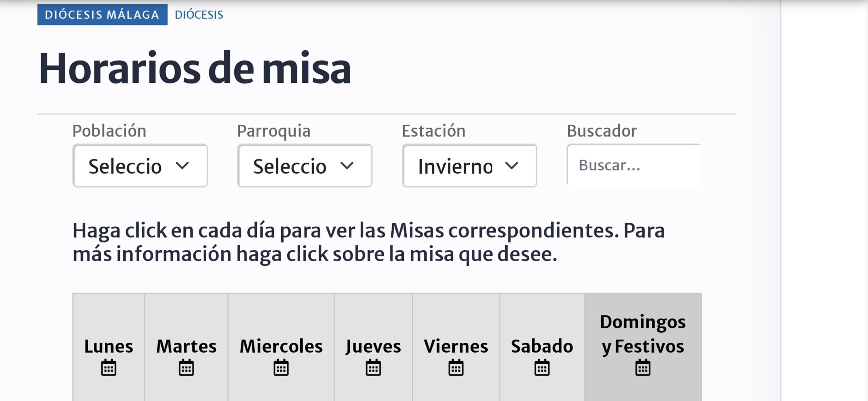Click the Parroquia label

click(274, 131)
